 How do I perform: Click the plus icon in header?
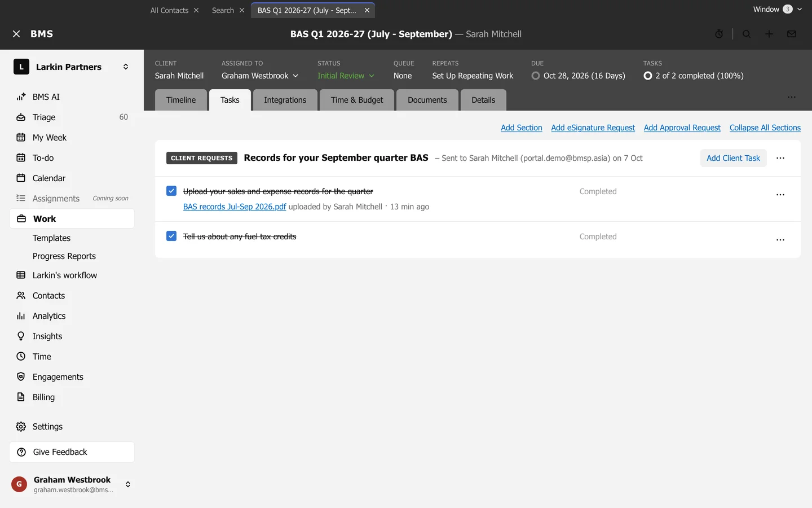click(x=769, y=34)
